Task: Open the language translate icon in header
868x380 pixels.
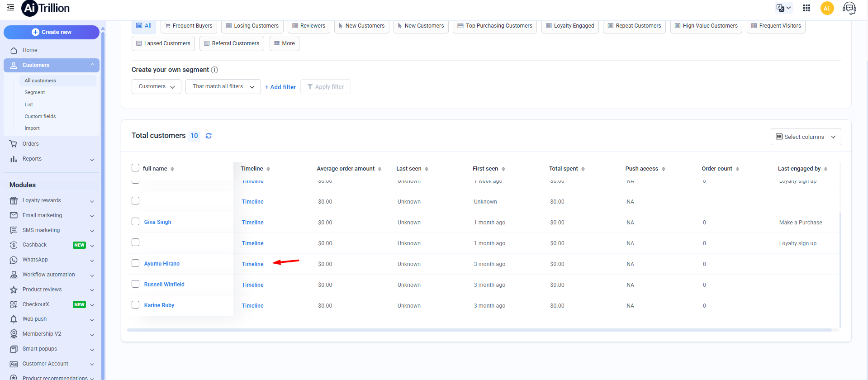Action: click(x=783, y=8)
